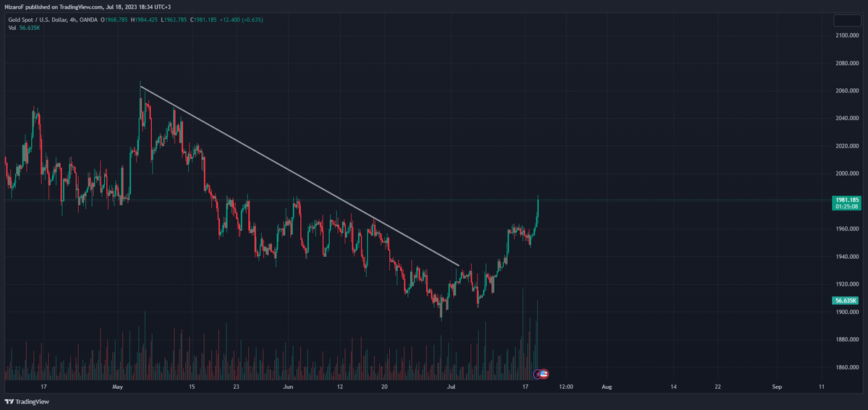Open the purple lightning event marker
The image size is (868, 410).
click(537, 374)
